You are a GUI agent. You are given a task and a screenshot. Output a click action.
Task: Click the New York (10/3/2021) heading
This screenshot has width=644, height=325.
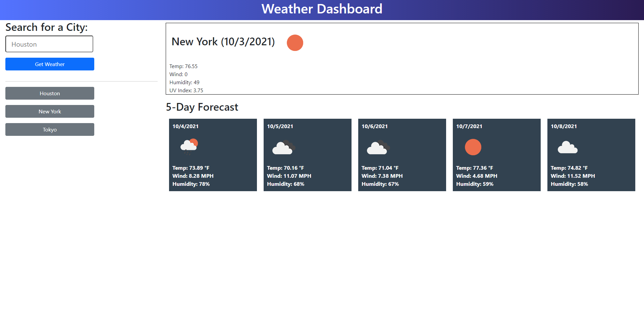click(223, 42)
